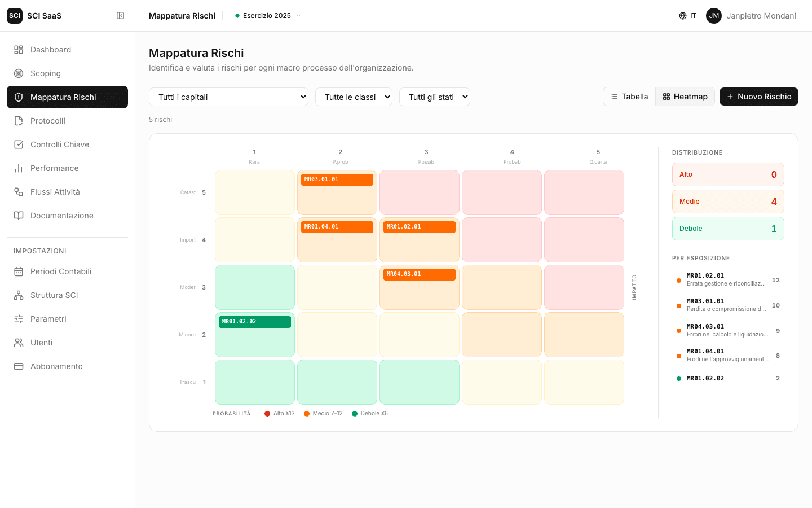Click the green Debole ≤6 legend dot
This screenshot has width=812, height=508.
pyautogui.click(x=355, y=414)
